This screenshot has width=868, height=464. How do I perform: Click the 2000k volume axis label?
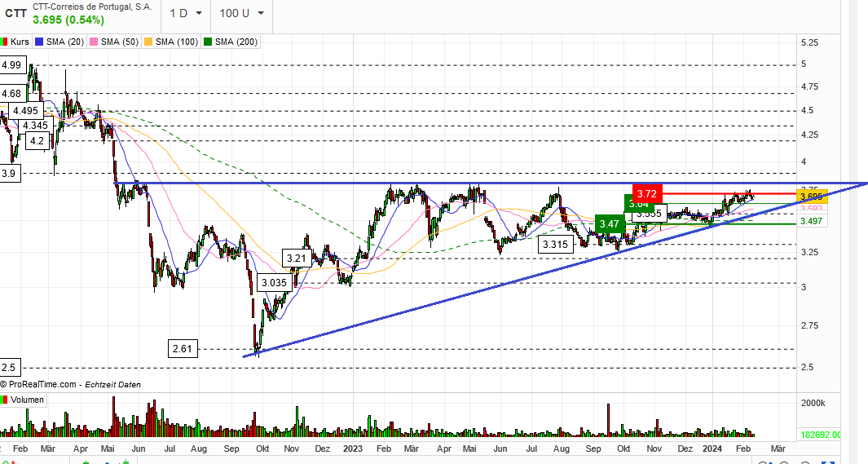coord(813,403)
